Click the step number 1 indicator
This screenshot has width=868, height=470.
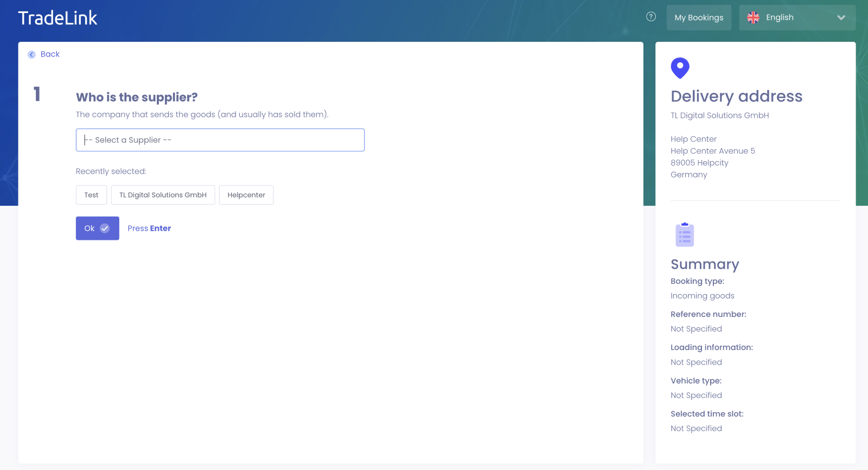(x=37, y=94)
